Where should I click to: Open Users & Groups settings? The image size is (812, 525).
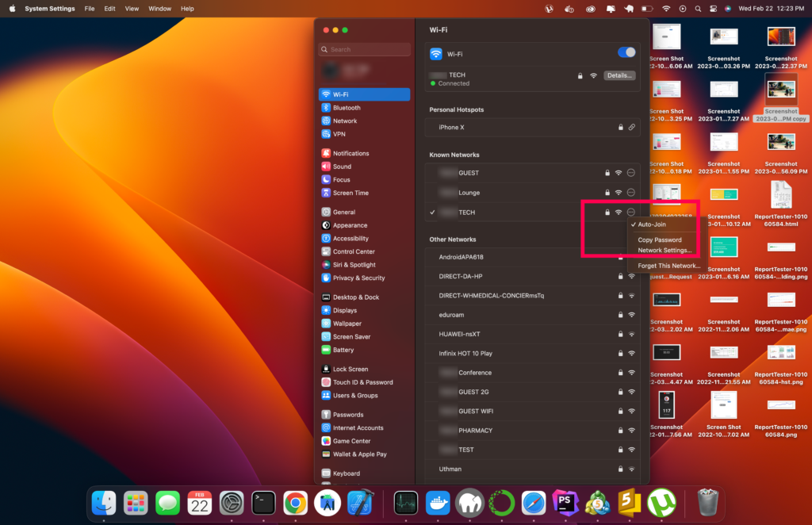365,395
